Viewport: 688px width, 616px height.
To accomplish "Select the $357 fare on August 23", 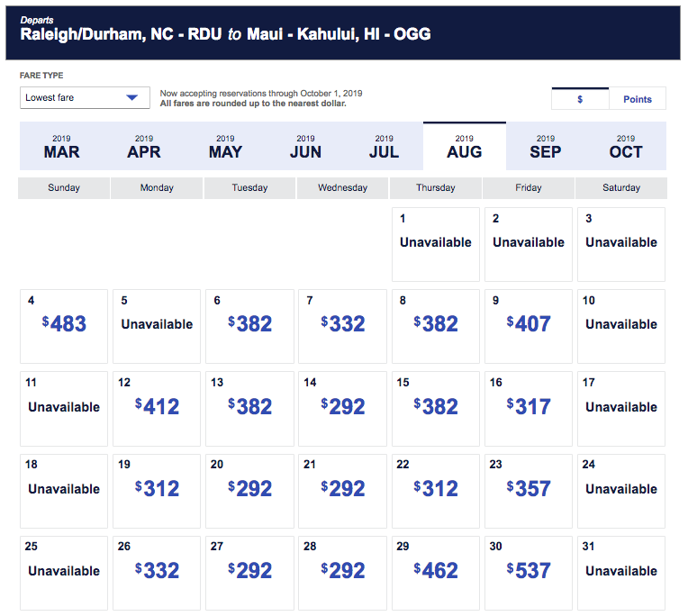I will (529, 489).
